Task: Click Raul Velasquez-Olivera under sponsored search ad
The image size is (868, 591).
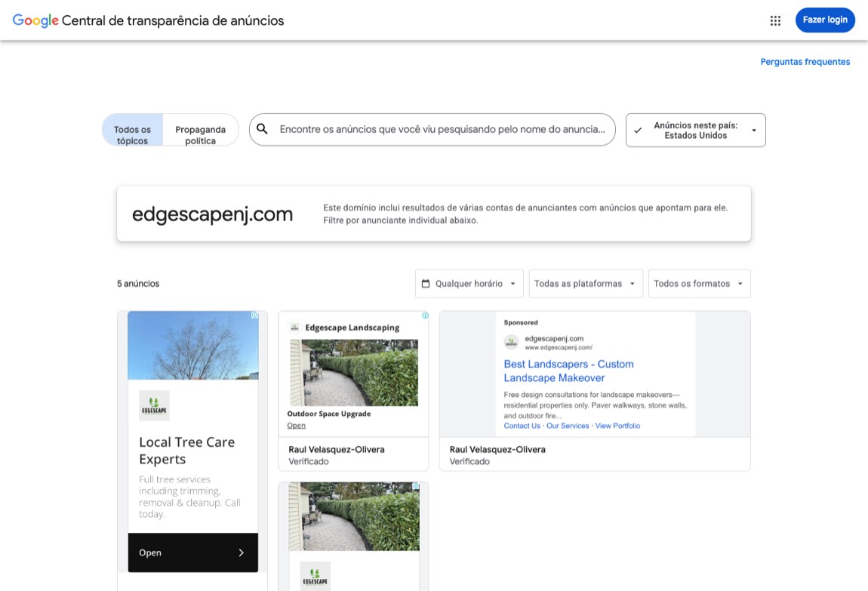Action: pyautogui.click(x=497, y=449)
